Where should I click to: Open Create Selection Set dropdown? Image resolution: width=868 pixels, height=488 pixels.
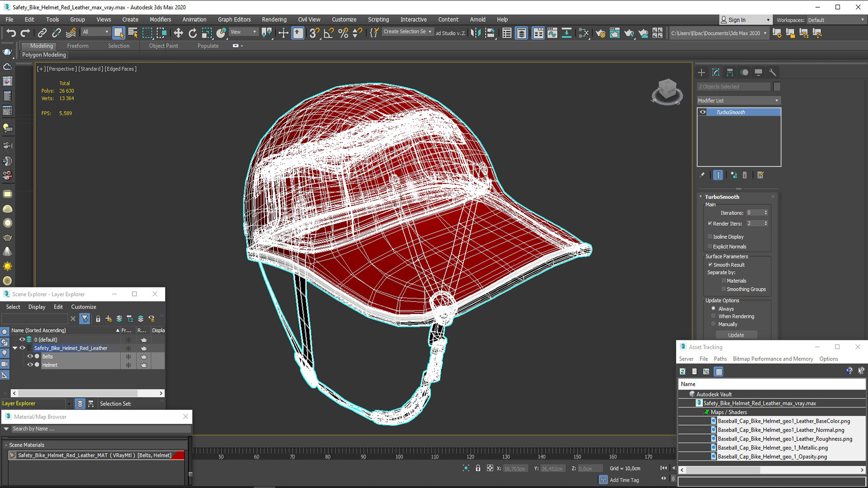click(x=407, y=32)
